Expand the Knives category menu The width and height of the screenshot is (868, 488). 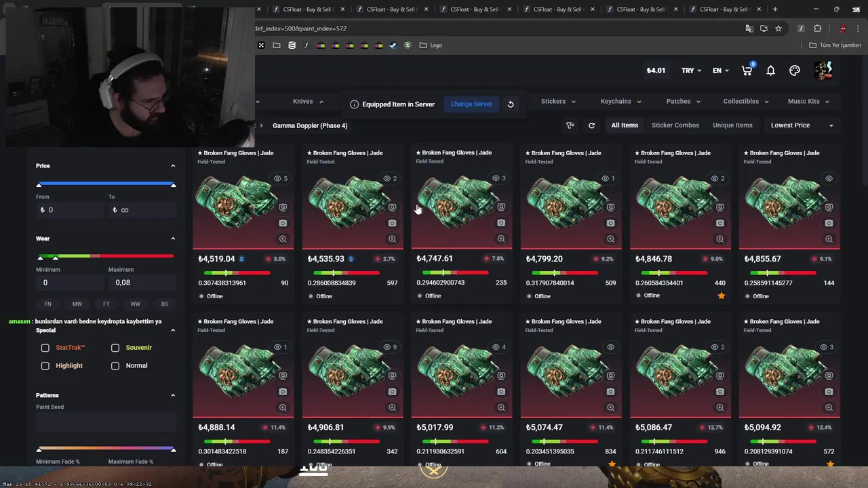tap(308, 102)
